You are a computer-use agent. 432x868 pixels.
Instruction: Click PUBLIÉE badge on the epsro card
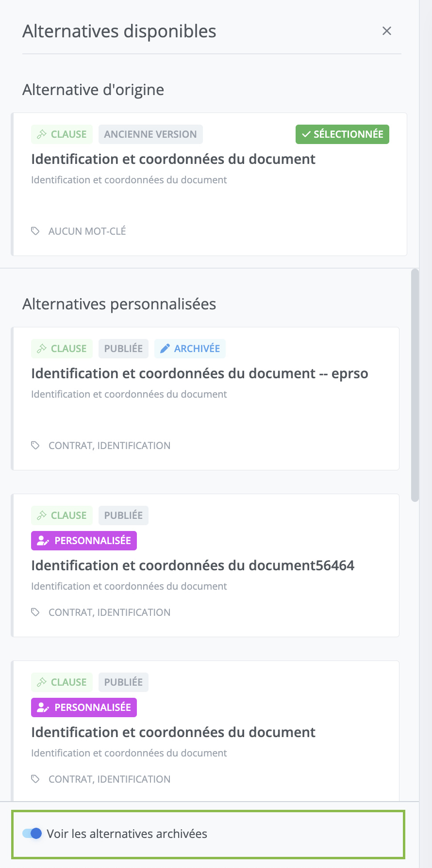[x=123, y=349]
